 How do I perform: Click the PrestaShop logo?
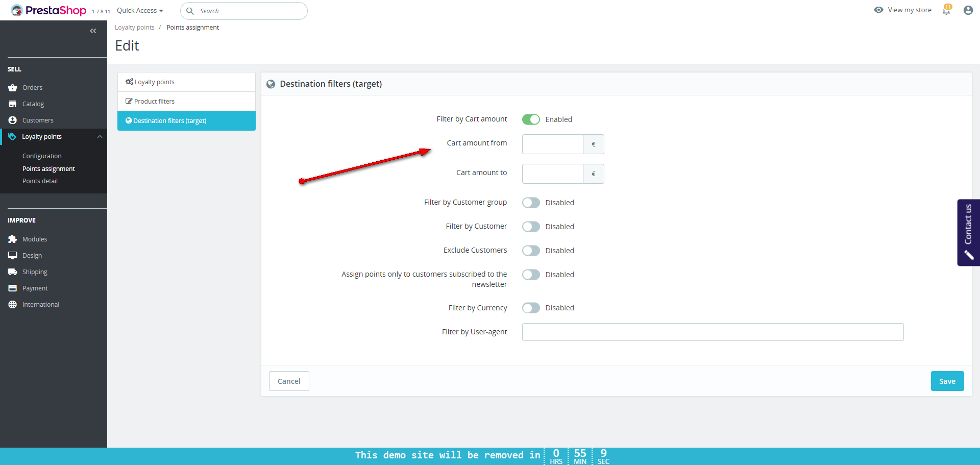coord(48,10)
